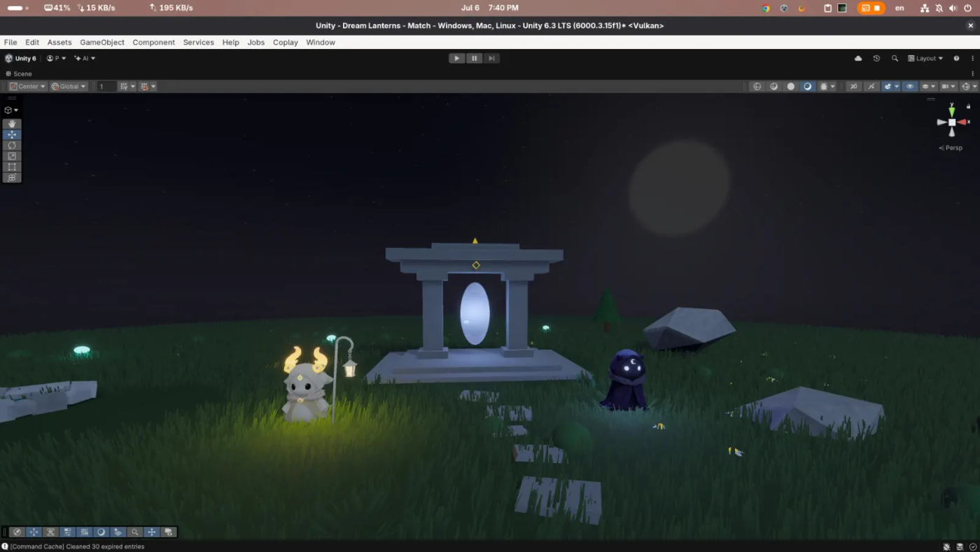Click the orientation gizmo green Y axis cone
Image resolution: width=980 pixels, height=552 pixels.
pos(952,111)
